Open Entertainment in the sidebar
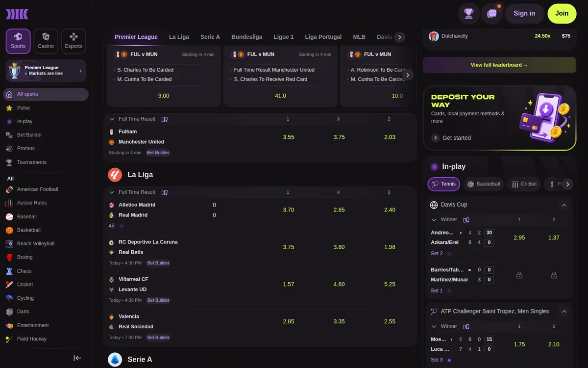 point(33,325)
